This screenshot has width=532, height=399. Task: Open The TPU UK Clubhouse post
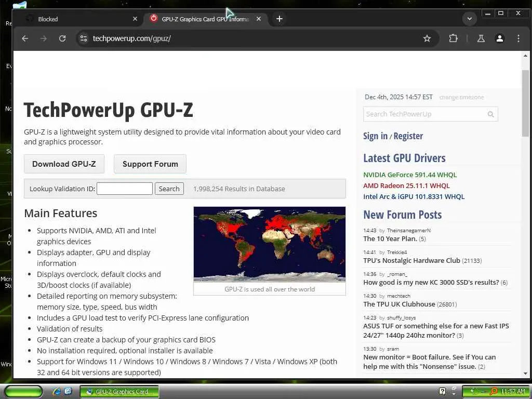tap(399, 304)
